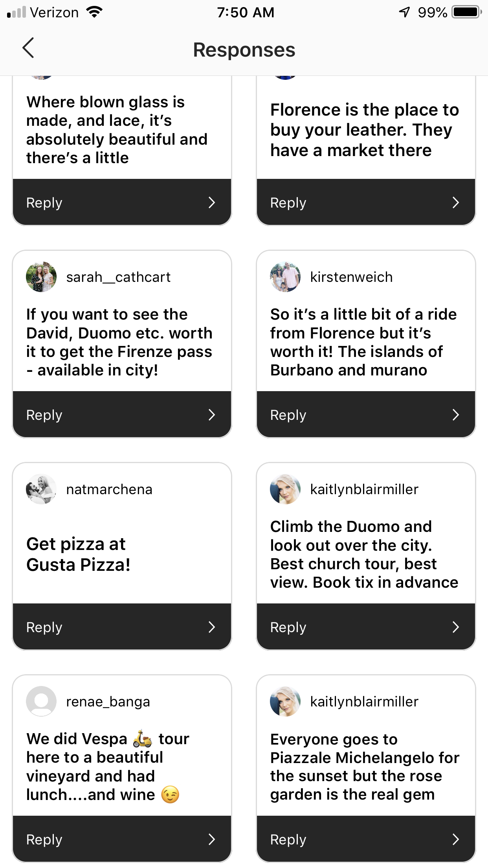Viewport: 488px width, 868px height.
Task: Open the natmarchena username link
Action: point(109,489)
